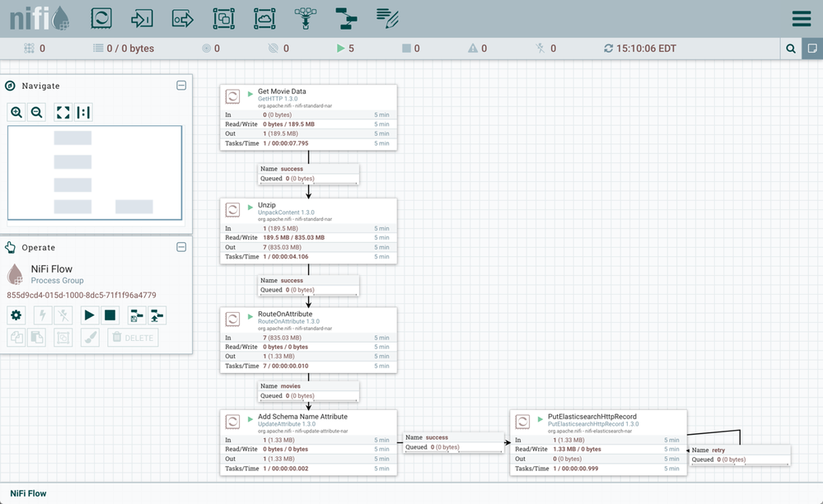Screen dimensions: 823x504
Task: Click the NiFi Flow breadcrumb link
Action: [x=28, y=493]
